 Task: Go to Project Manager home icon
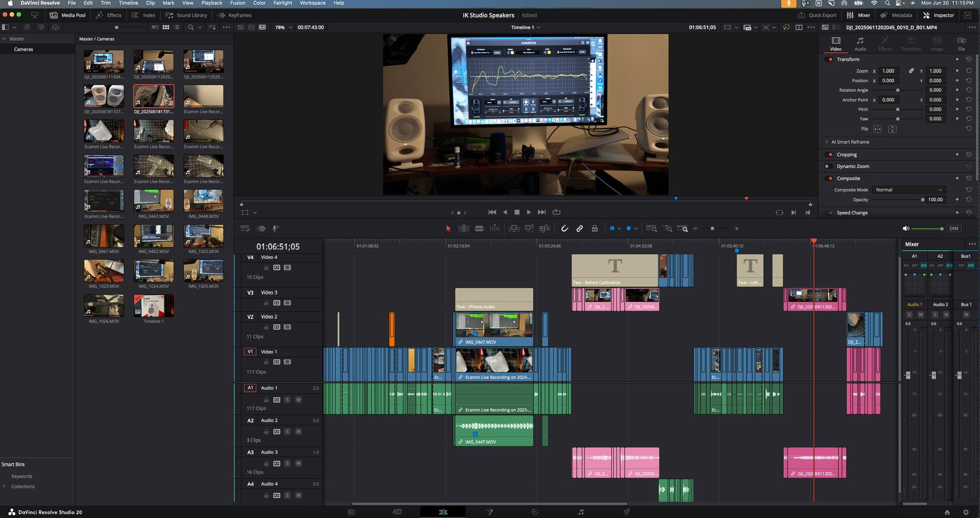click(x=947, y=512)
